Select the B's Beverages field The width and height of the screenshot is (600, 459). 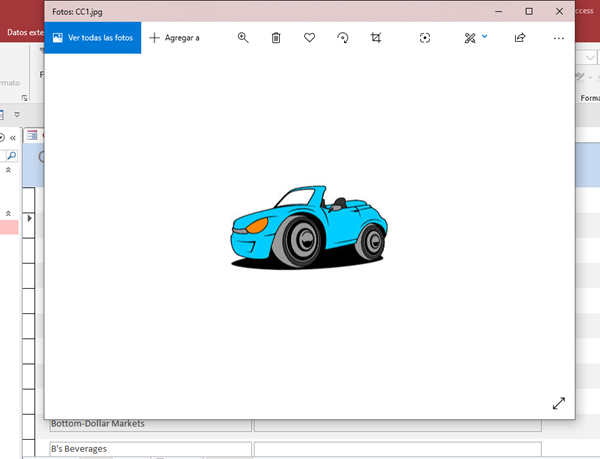(x=150, y=449)
